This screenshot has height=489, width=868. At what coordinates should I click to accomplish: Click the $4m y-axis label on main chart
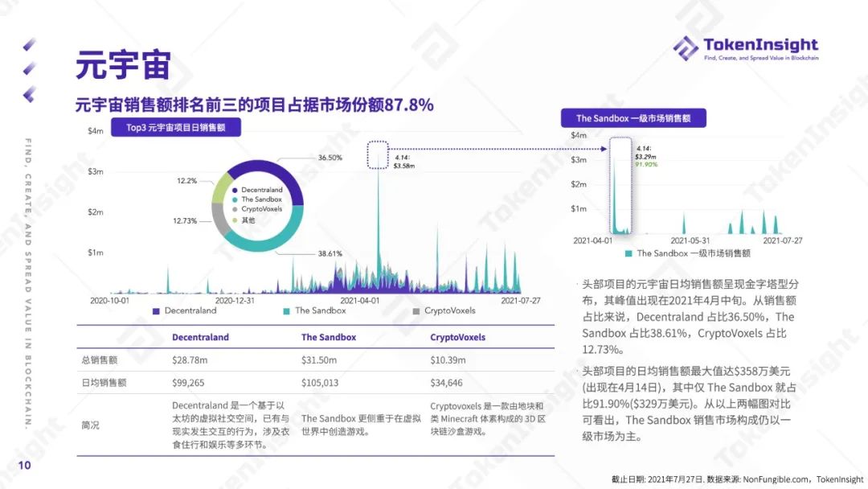(x=95, y=131)
